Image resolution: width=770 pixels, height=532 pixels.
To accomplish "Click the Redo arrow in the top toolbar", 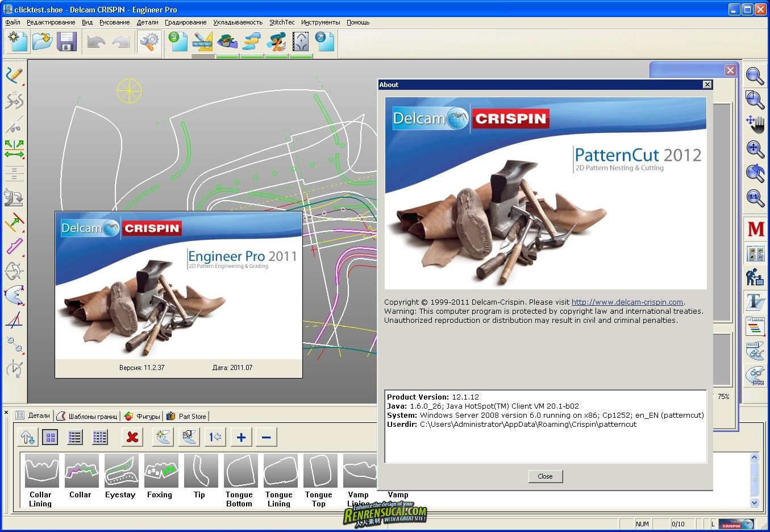I will coord(121,41).
